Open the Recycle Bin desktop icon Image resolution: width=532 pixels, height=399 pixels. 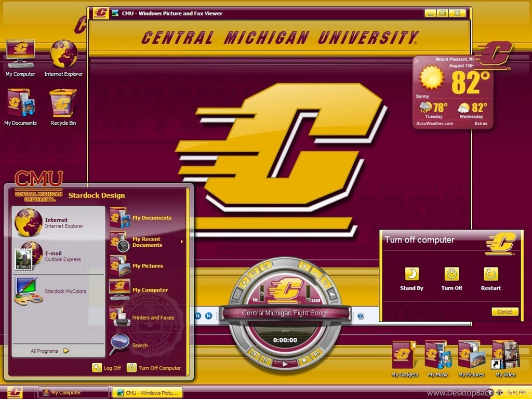click(63, 107)
